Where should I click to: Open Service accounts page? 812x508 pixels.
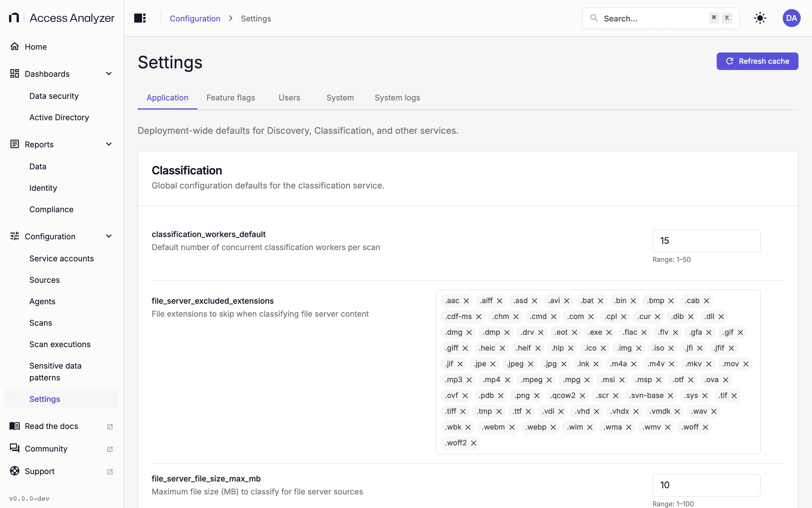[61, 258]
